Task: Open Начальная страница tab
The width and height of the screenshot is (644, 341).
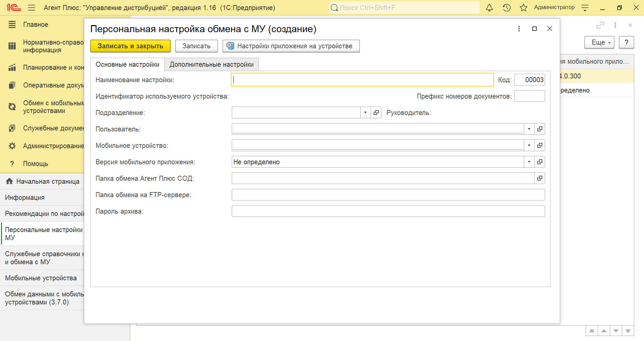Action: point(42,181)
